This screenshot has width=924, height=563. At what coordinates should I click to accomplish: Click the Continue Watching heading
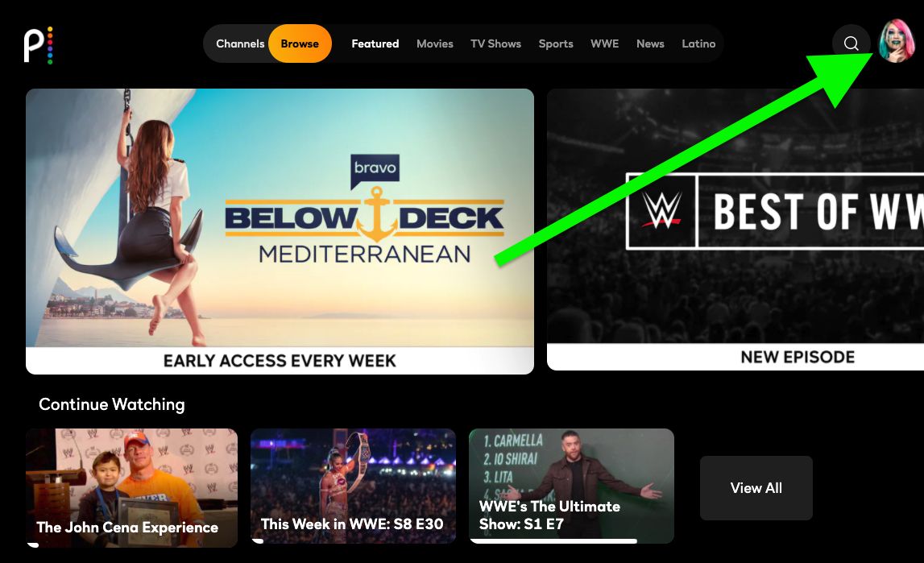(x=112, y=404)
